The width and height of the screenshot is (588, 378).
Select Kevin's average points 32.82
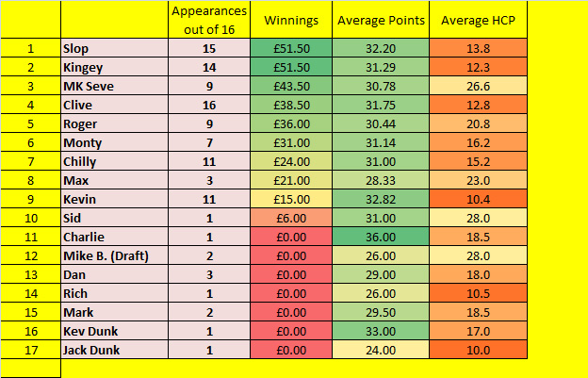381,199
